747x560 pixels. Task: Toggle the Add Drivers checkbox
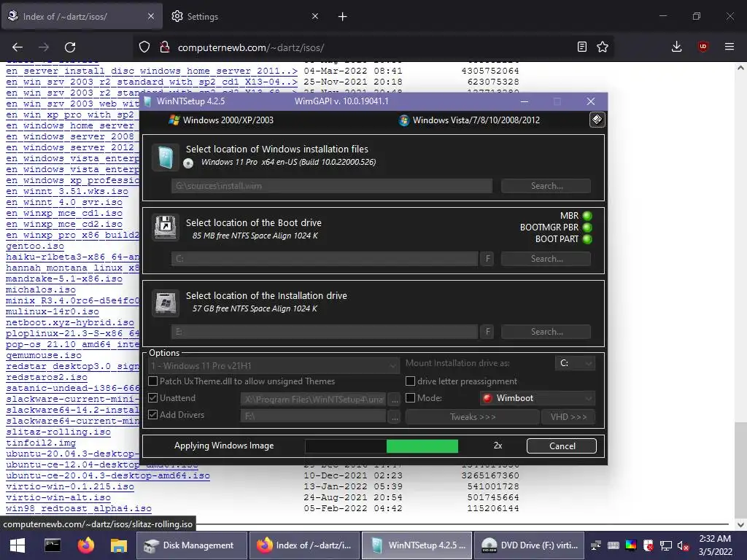[x=153, y=415]
